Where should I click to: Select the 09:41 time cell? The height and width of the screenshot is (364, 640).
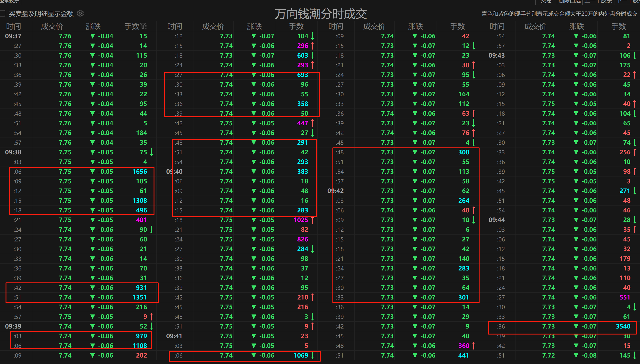pos(174,336)
